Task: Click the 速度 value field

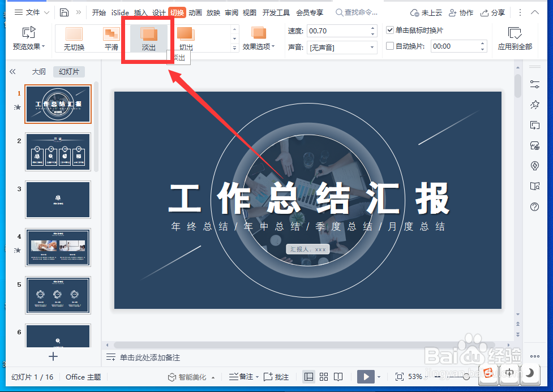Action: [338, 31]
